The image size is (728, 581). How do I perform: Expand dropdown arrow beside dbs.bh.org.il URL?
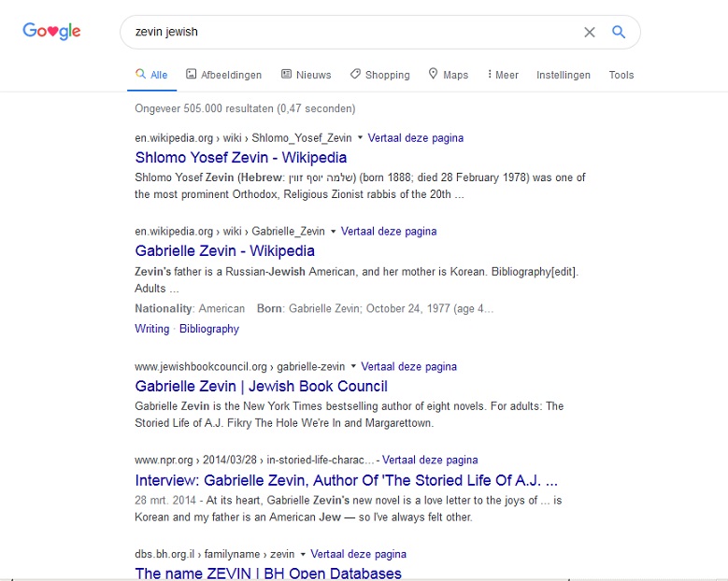point(303,554)
